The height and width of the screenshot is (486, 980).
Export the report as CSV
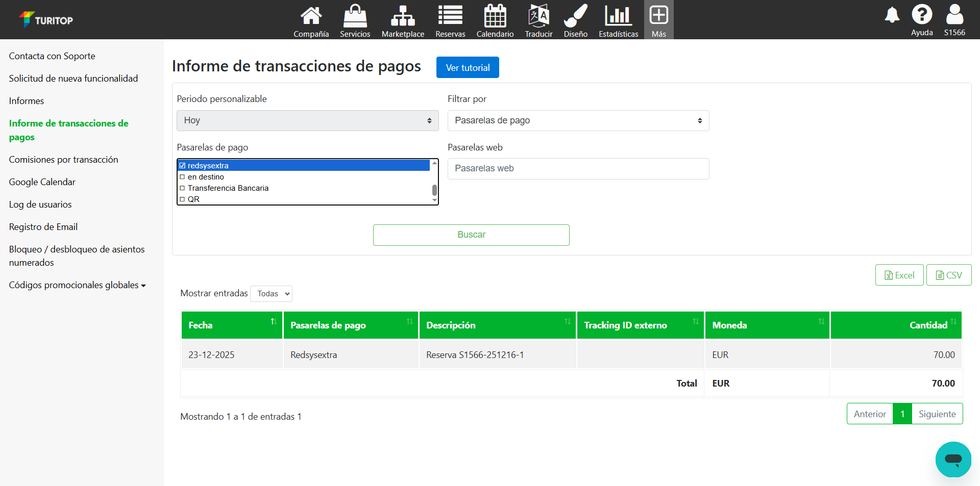(x=948, y=274)
